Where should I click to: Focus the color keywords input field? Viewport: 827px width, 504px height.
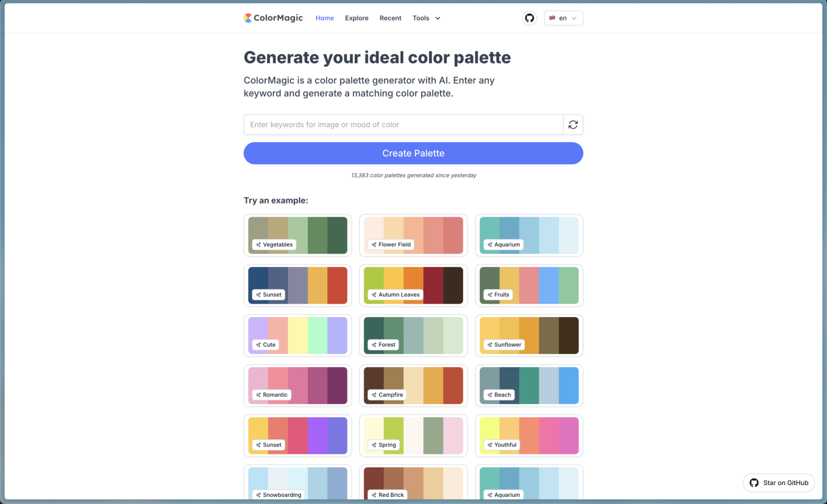[x=403, y=124]
